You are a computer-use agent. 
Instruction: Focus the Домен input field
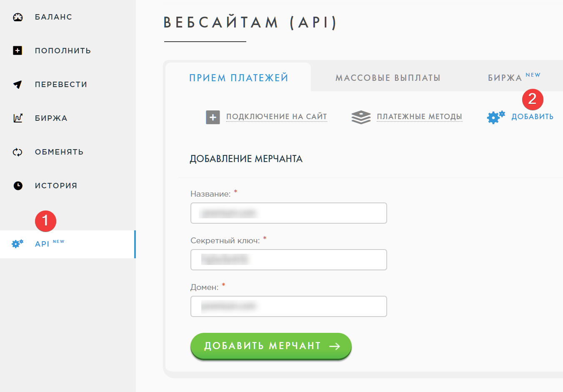pyautogui.click(x=288, y=307)
